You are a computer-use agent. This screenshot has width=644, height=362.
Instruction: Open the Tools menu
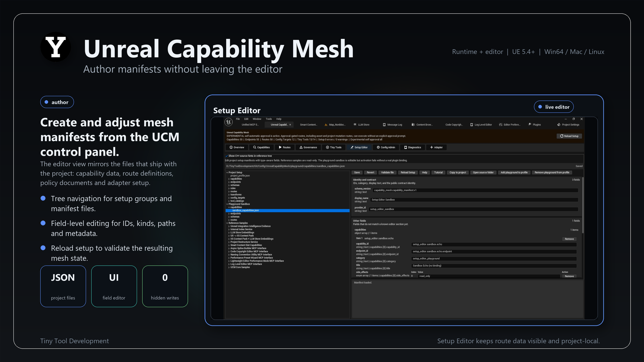click(x=269, y=119)
